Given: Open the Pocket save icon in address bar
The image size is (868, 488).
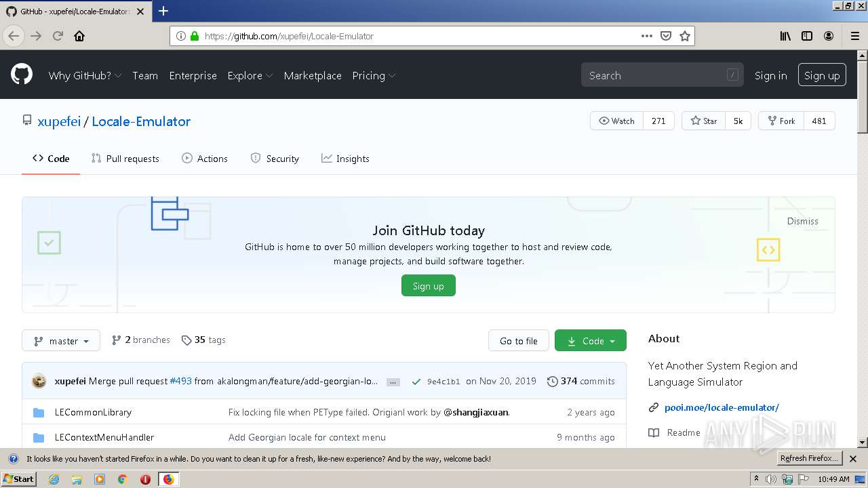Looking at the screenshot, I should click(x=666, y=36).
